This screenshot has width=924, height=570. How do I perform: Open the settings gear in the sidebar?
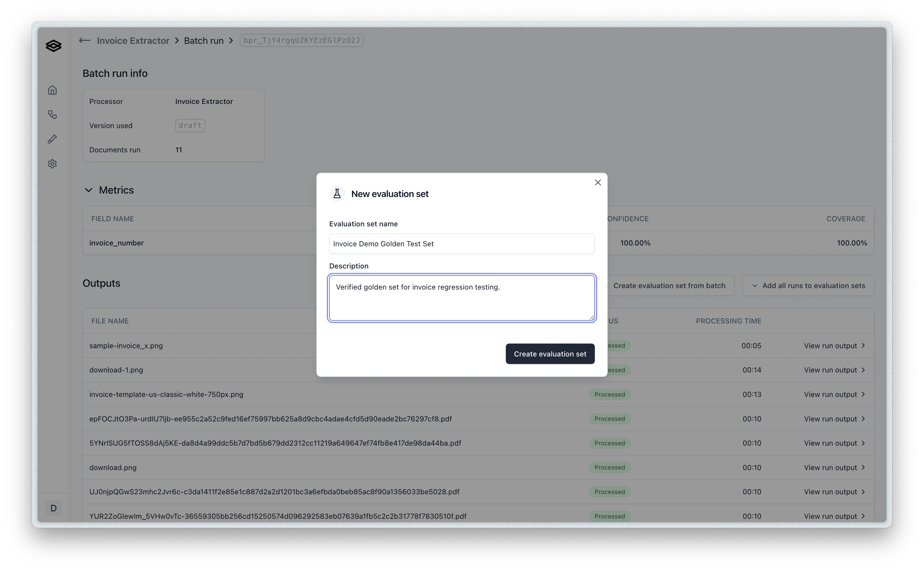[52, 164]
